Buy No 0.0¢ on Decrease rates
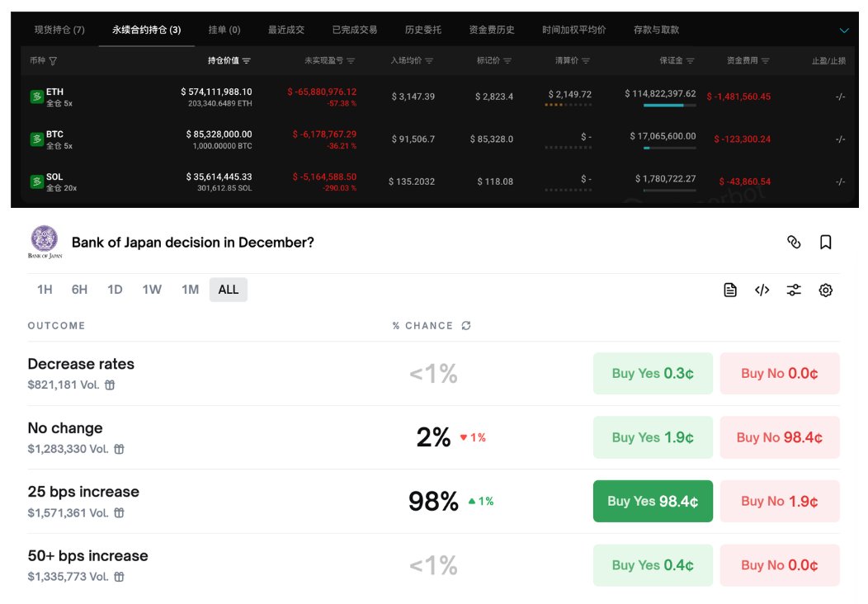This screenshot has width=868, height=604. [780, 374]
